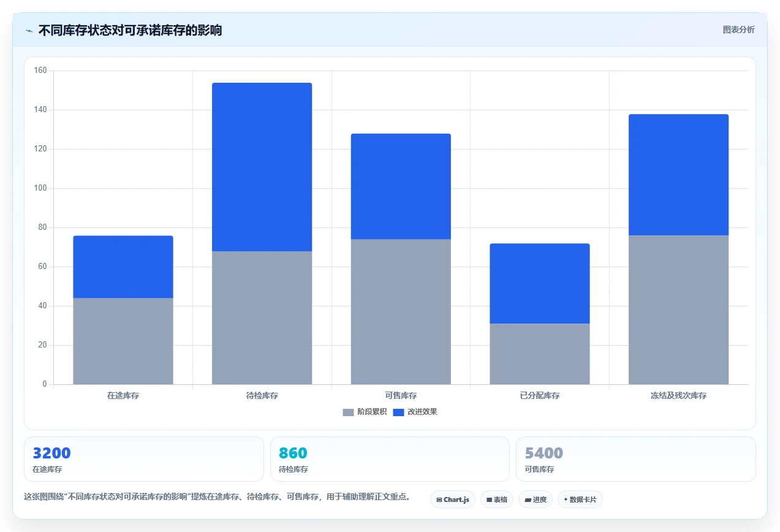Click the blue segment of the 可售库存 bar
Screen dimensions: 780x532
pos(401,186)
